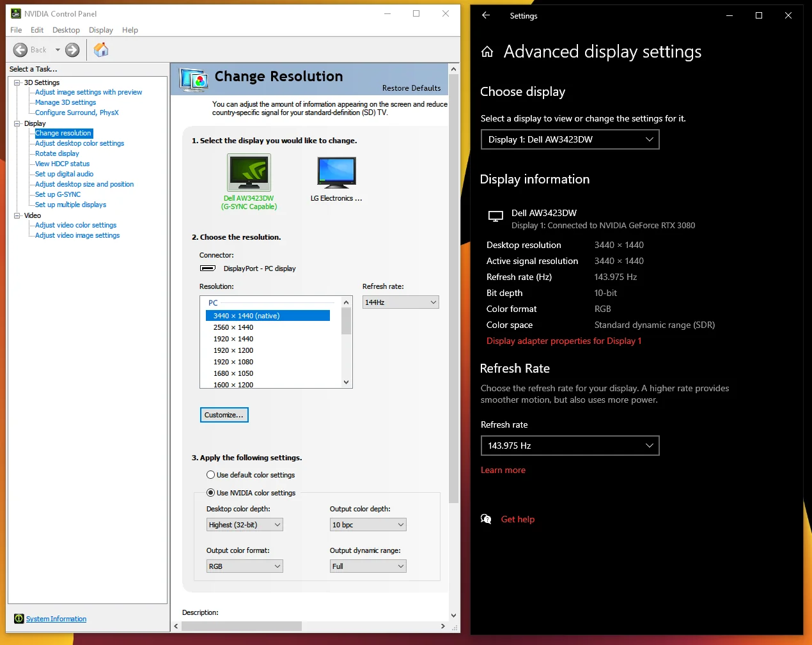
Task: Click the Settings home icon
Action: pyautogui.click(x=487, y=52)
